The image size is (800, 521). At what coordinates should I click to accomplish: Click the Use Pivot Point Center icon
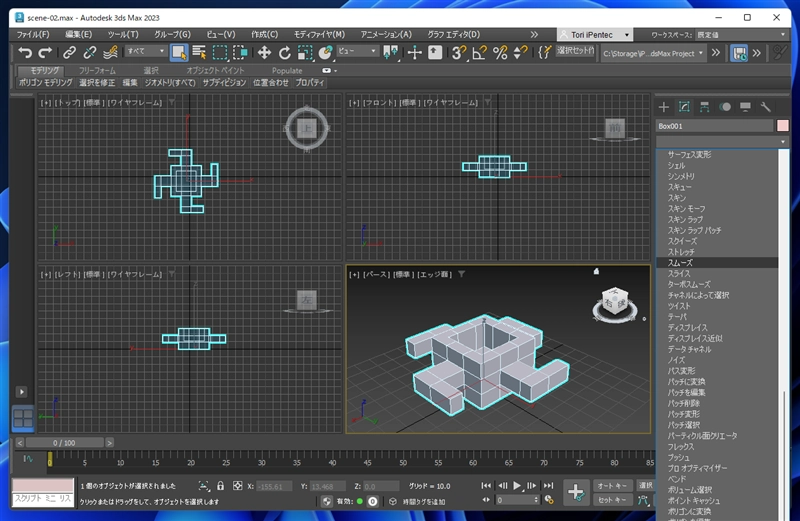coord(391,52)
